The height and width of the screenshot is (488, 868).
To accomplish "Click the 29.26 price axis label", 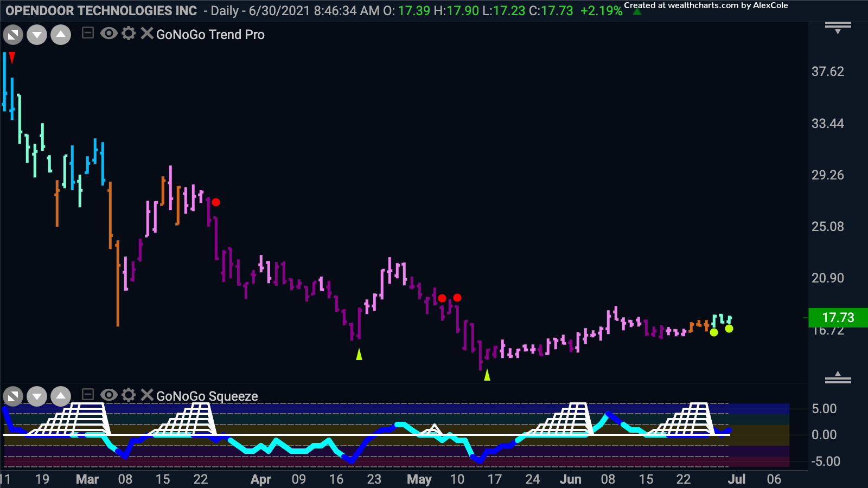I will 828,175.
